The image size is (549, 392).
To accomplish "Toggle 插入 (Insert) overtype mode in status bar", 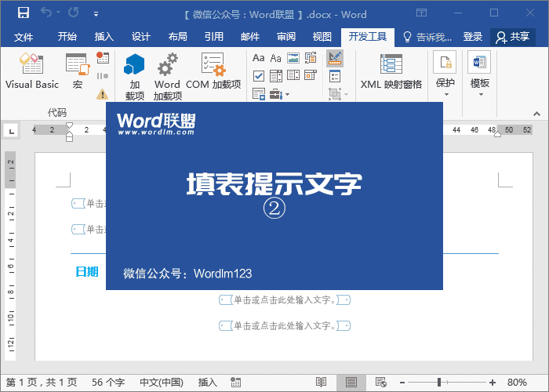I will point(208,383).
